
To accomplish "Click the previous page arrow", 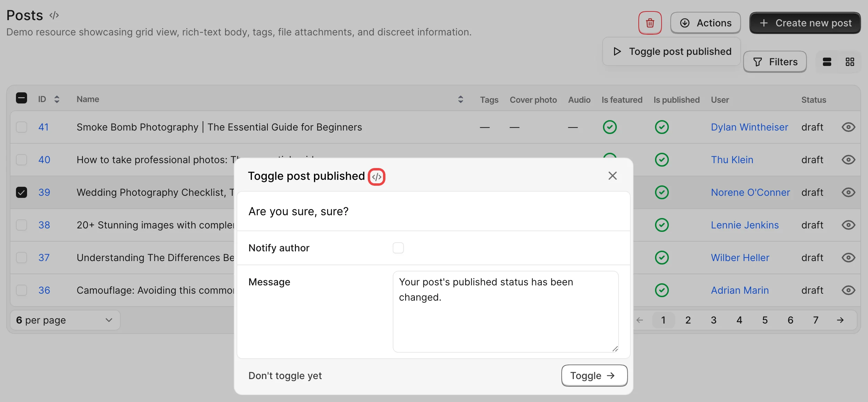I will (640, 320).
